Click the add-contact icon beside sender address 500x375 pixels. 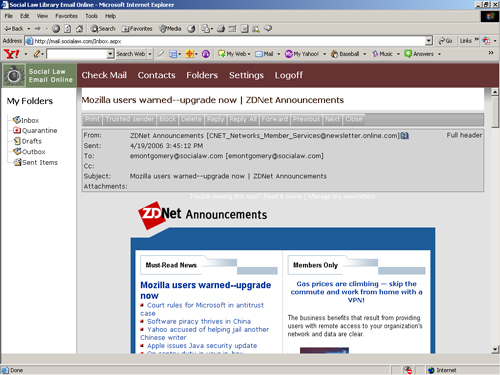(405, 136)
